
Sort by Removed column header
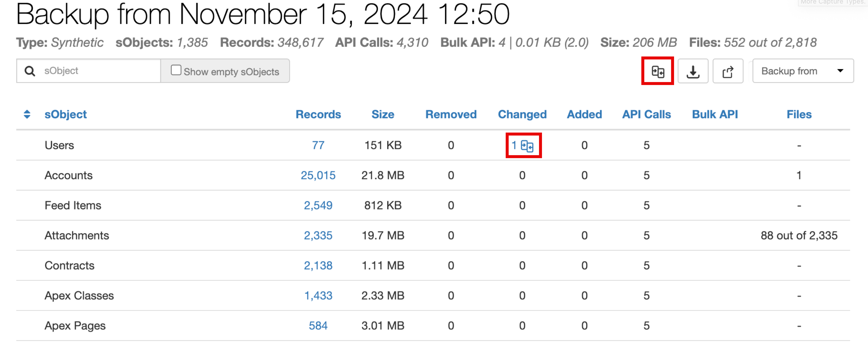pyautogui.click(x=451, y=114)
